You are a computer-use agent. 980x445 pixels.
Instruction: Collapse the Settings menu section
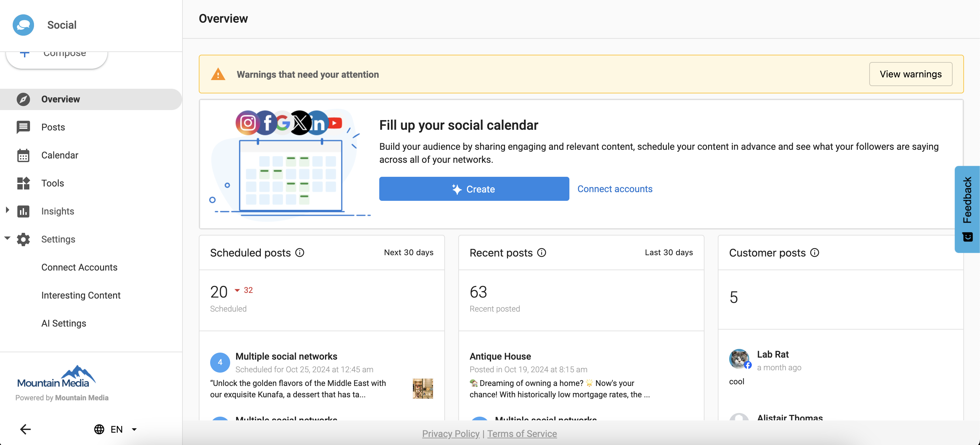click(x=7, y=238)
